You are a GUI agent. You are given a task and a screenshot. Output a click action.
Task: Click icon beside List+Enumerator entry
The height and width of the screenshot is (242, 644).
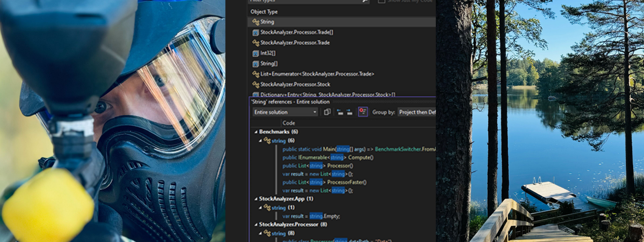(x=256, y=74)
